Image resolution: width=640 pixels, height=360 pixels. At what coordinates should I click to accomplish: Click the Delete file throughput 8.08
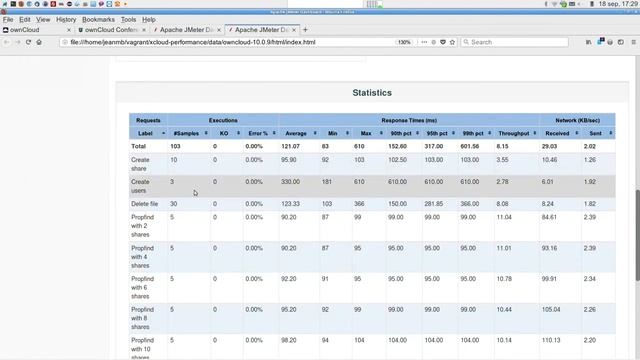(x=502, y=204)
